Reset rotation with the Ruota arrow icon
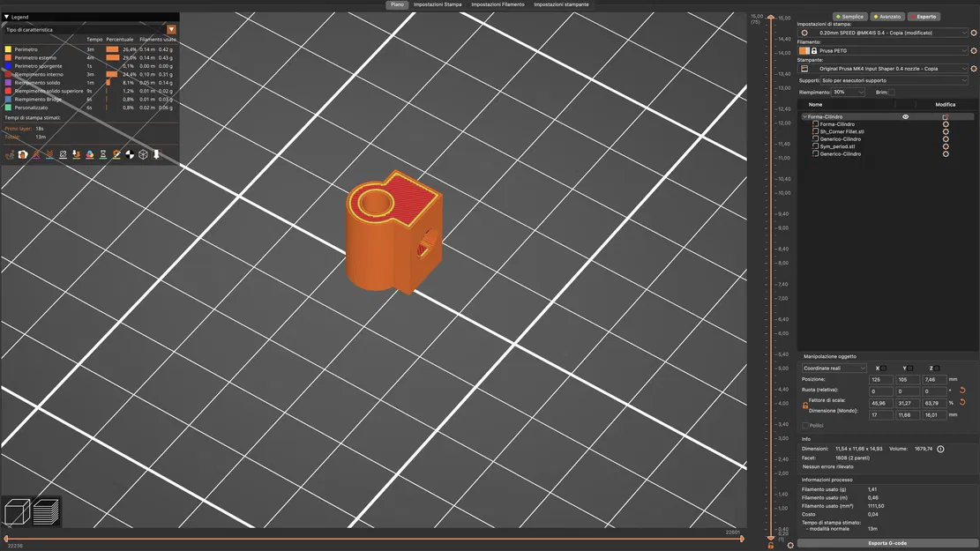This screenshot has width=980, height=551. [962, 391]
